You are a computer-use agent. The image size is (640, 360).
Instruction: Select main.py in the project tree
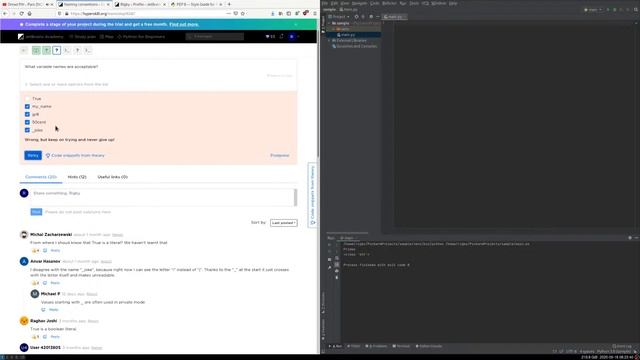click(x=347, y=35)
